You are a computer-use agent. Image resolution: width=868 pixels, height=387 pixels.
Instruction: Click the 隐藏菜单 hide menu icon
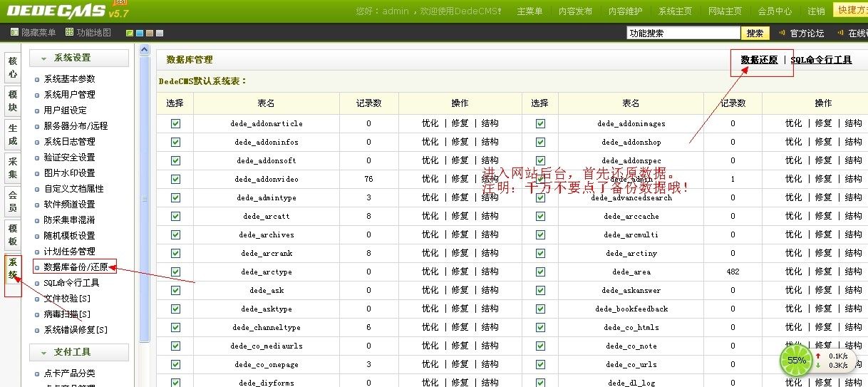coord(15,33)
